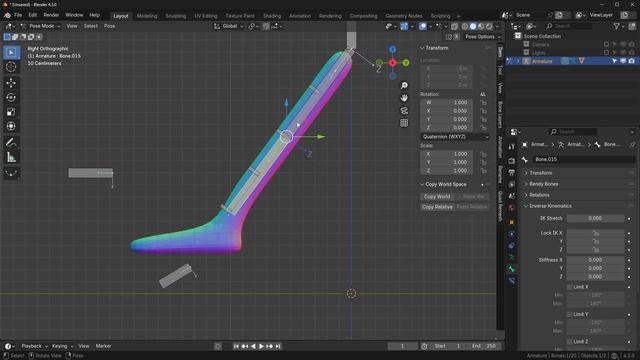Open the Item sidebar tab

tap(500, 52)
